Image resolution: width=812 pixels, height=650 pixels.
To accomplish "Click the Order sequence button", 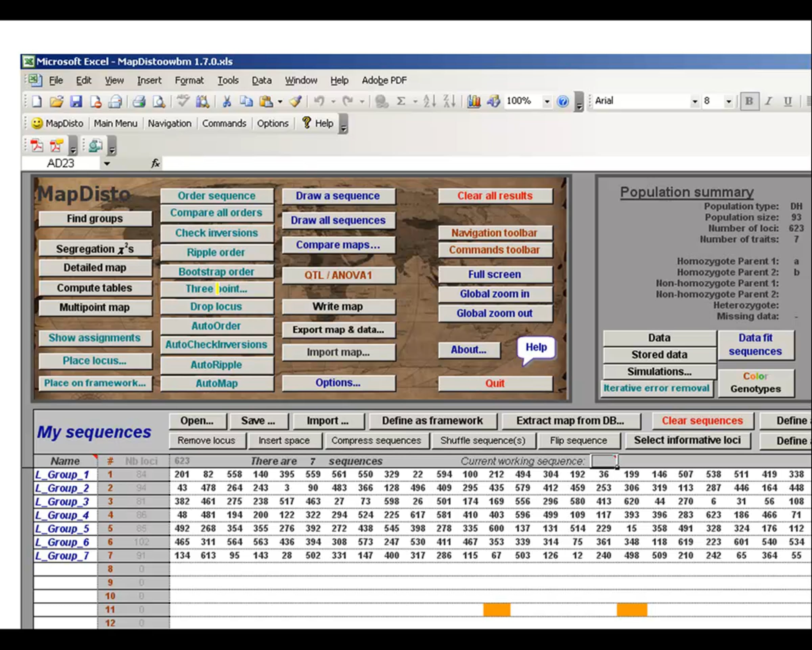I will tap(217, 196).
